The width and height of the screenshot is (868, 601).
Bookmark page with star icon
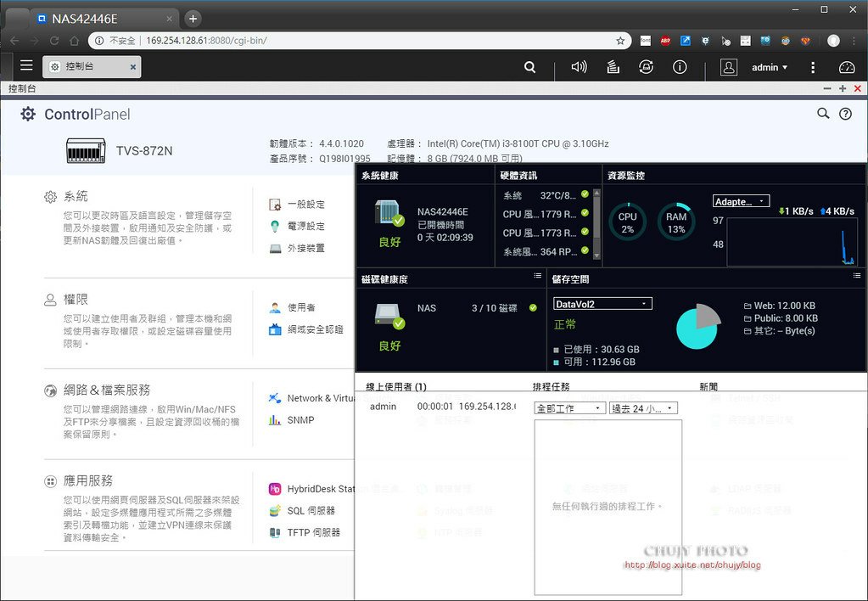(x=620, y=41)
